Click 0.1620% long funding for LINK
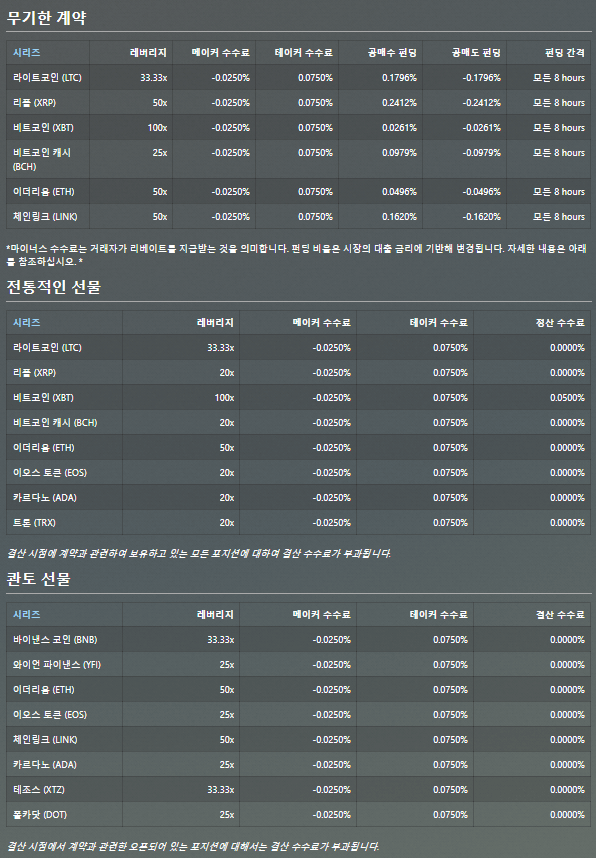The width and height of the screenshot is (596, 858). 399,217
